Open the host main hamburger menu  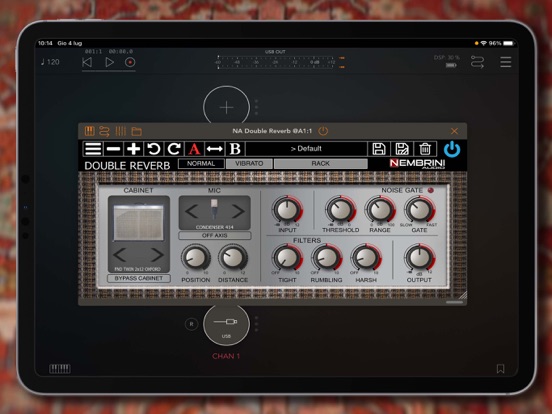click(x=506, y=62)
